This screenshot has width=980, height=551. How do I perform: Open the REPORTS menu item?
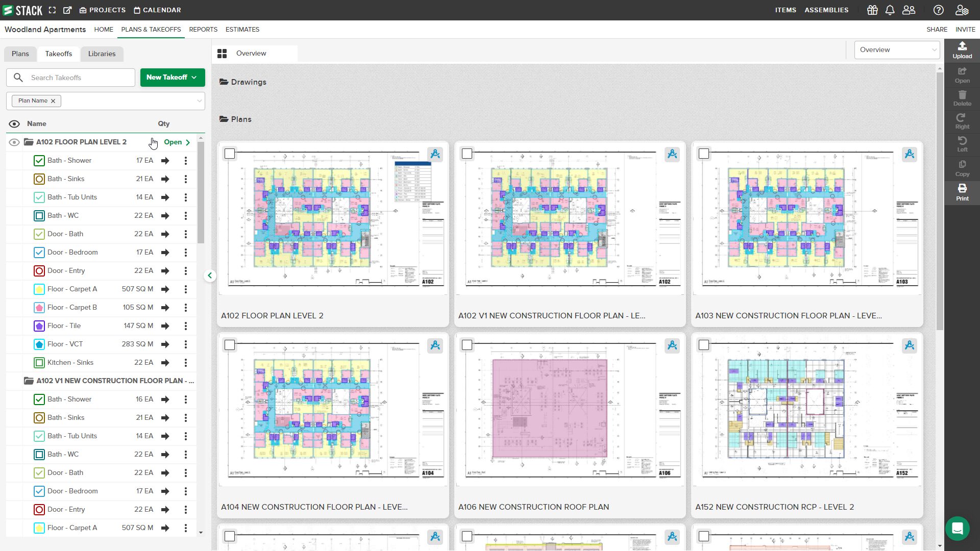[203, 30]
